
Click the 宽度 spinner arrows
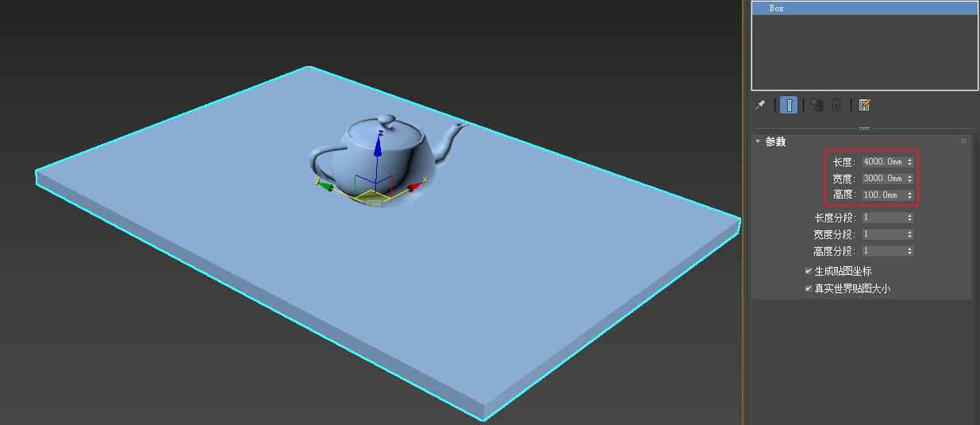[909, 179]
